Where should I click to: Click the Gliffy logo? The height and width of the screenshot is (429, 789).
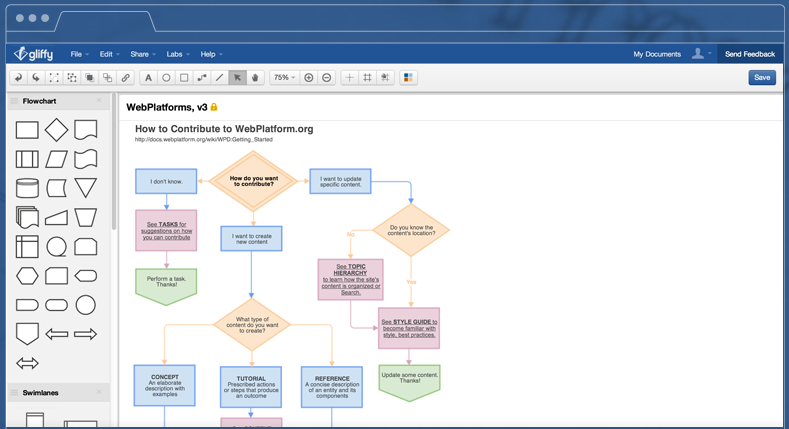[x=33, y=53]
